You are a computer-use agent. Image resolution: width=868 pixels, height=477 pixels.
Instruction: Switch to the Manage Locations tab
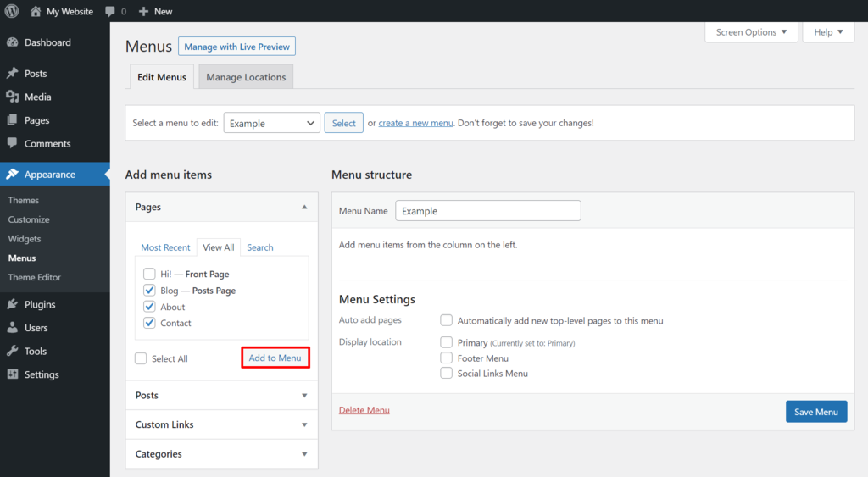246,77
